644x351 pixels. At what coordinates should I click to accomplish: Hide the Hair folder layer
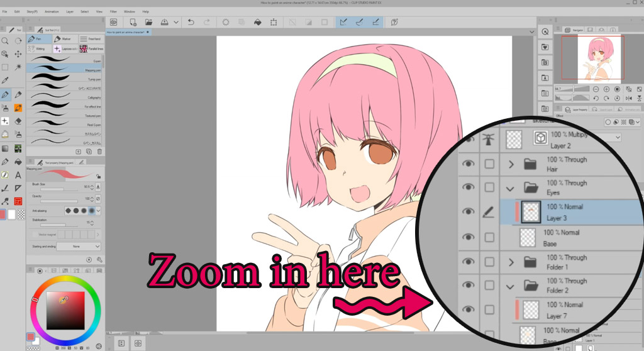tap(468, 164)
